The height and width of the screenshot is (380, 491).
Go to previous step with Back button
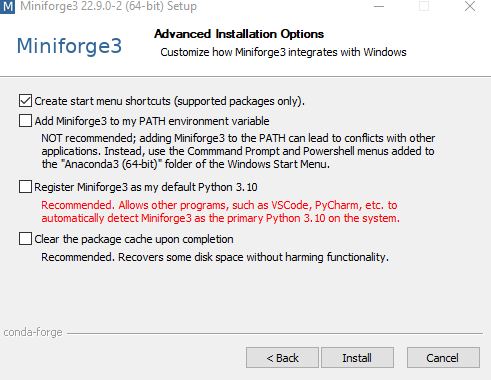(x=282, y=358)
